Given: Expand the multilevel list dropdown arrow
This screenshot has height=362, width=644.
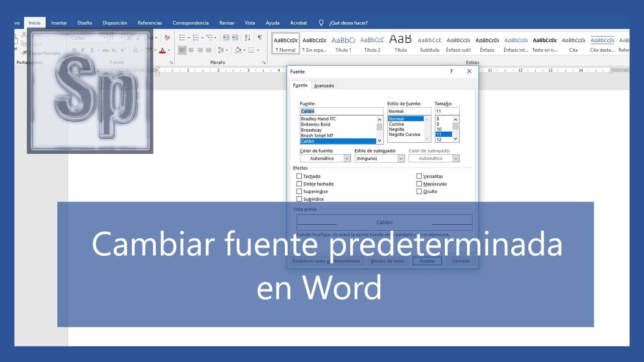Looking at the screenshot, I should (215, 38).
